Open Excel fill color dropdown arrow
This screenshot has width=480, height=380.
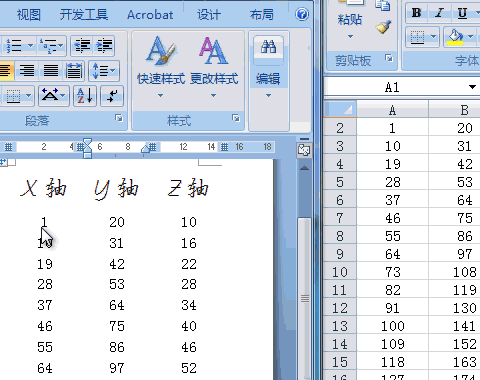(x=470, y=36)
